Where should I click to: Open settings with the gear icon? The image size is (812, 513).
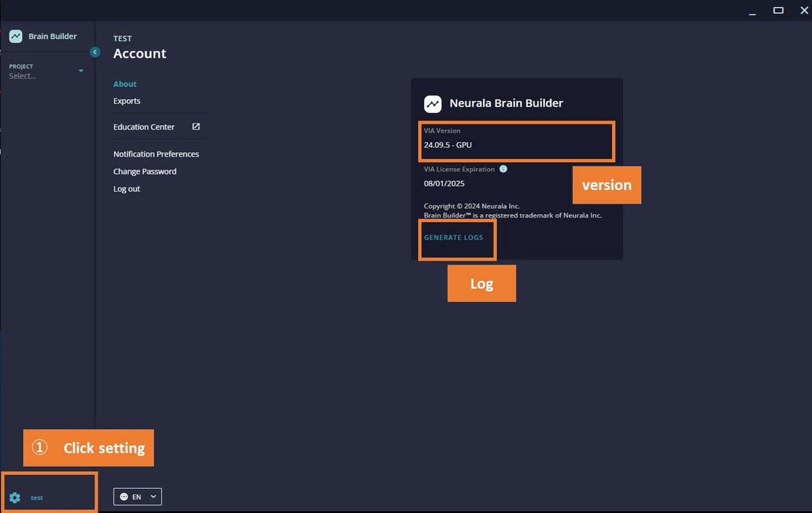15,498
